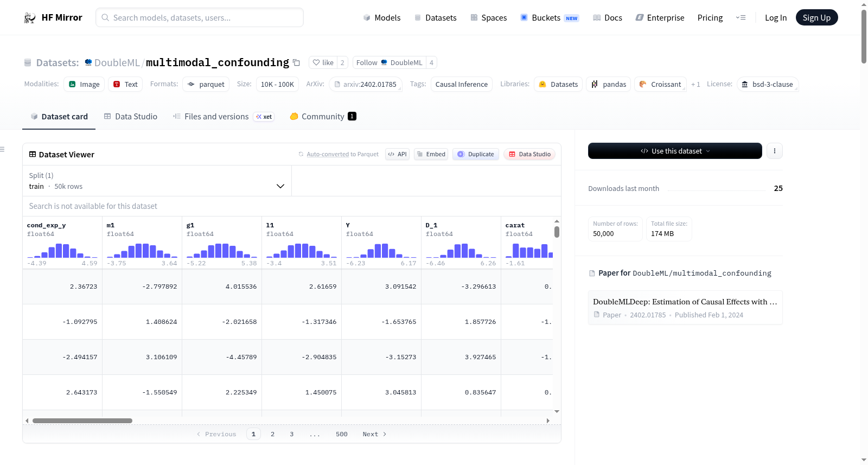
Task: Click the paper icon beside Paper for heading
Action: tap(592, 273)
